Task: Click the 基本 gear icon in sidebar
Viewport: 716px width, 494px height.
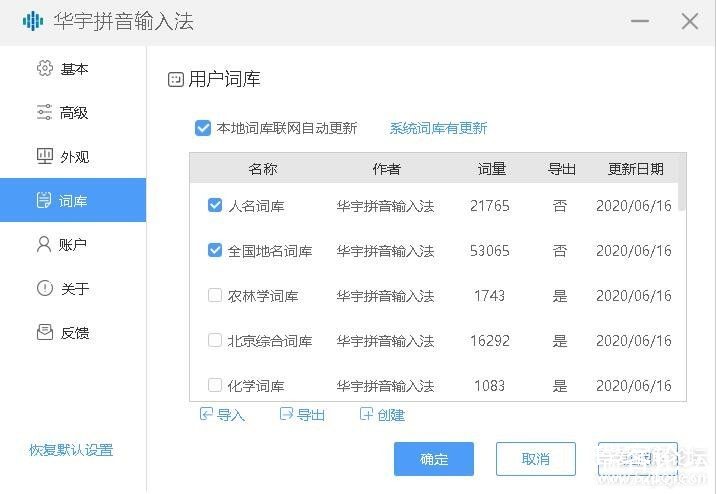Action: coord(44,68)
